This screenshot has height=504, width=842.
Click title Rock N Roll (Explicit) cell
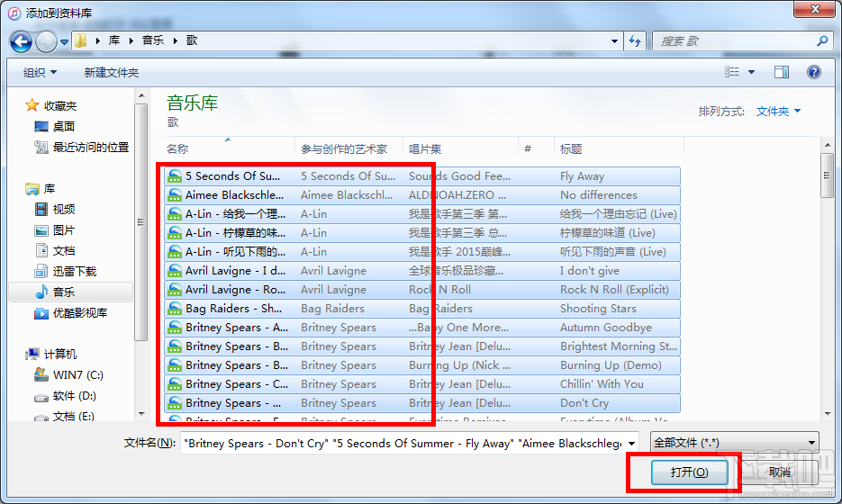(x=614, y=289)
